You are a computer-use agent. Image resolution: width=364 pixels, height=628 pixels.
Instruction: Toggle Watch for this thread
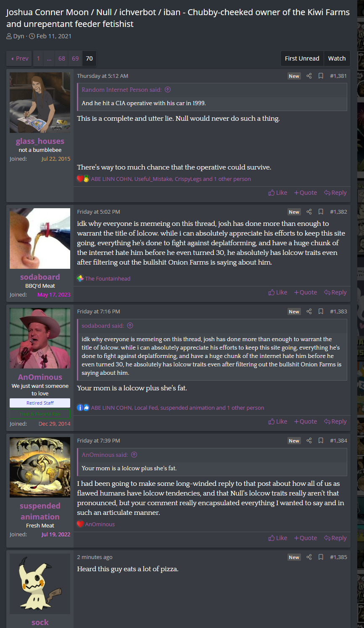coord(337,58)
